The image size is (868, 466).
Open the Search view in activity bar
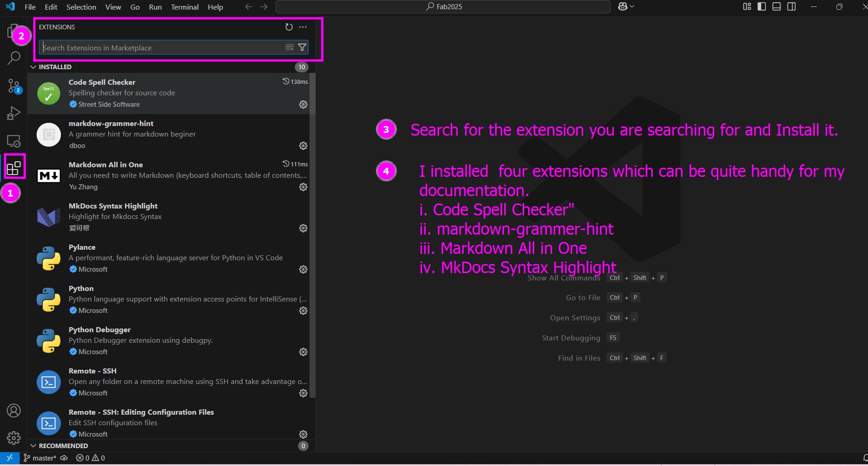click(x=14, y=58)
